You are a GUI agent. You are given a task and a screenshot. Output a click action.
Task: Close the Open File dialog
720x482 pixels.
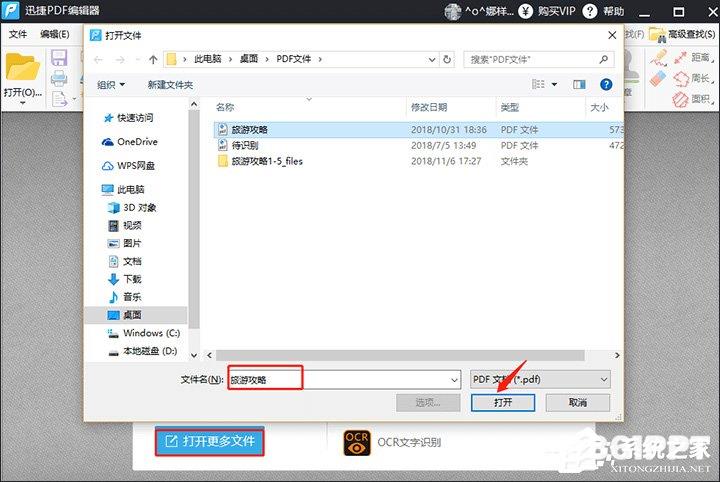(612, 35)
